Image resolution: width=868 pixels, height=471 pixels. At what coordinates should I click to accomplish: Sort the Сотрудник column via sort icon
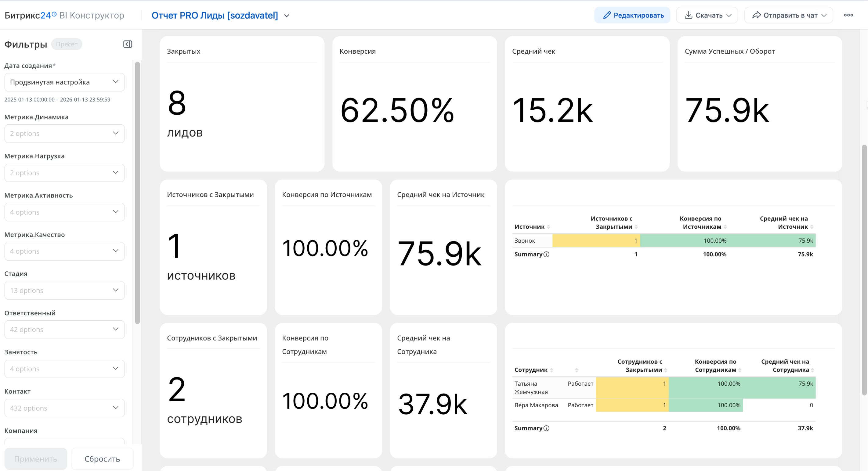552,370
